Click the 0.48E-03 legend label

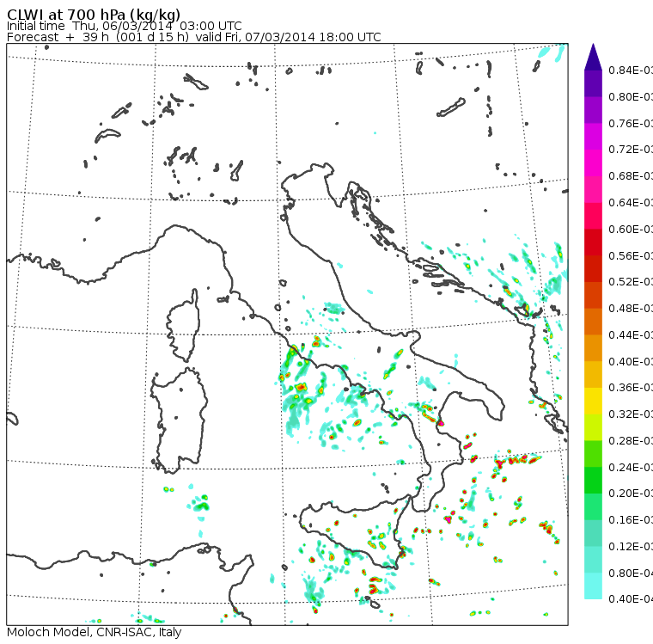click(x=631, y=309)
